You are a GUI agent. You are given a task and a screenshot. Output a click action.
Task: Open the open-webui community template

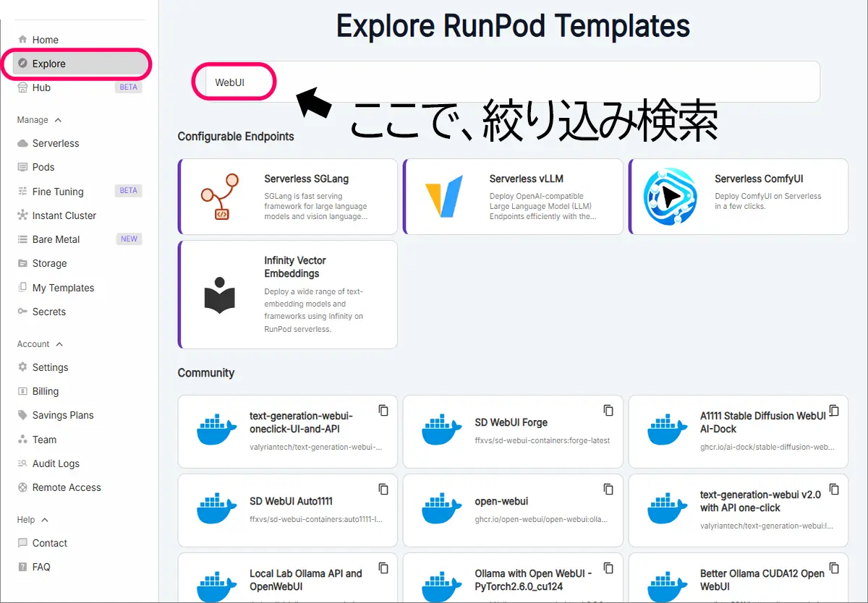tap(513, 510)
